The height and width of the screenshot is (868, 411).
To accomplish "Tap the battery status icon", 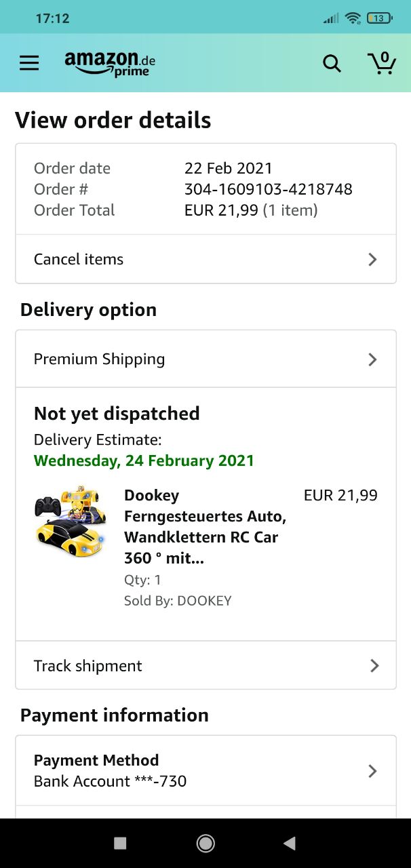I will coord(378,18).
